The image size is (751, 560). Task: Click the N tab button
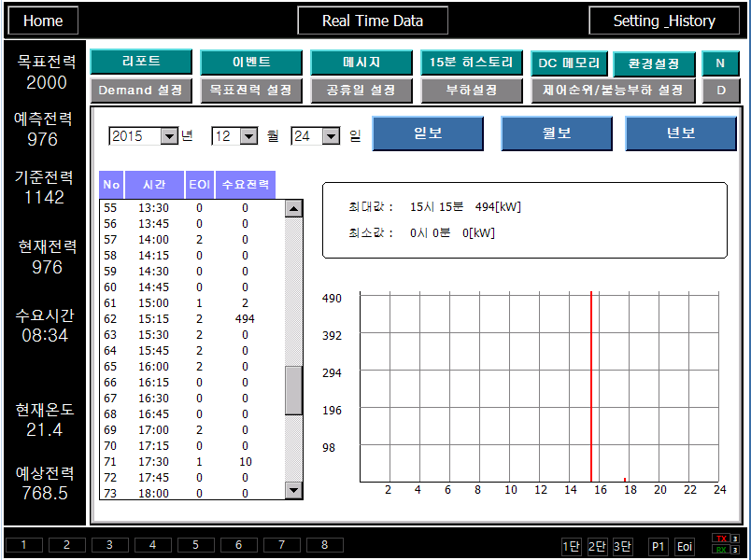click(x=720, y=63)
